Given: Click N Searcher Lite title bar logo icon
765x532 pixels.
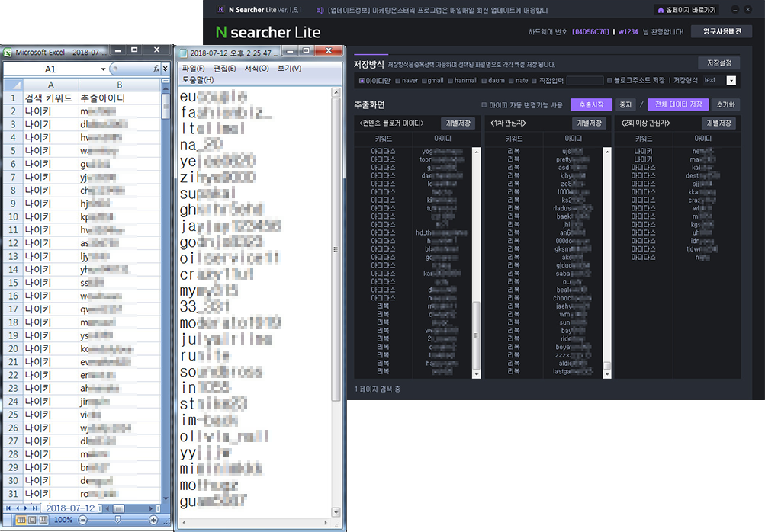Looking at the screenshot, I should pos(221,9).
